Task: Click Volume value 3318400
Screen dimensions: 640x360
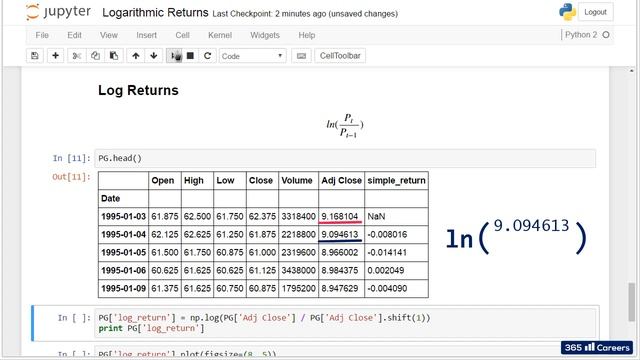Action: 298,216
